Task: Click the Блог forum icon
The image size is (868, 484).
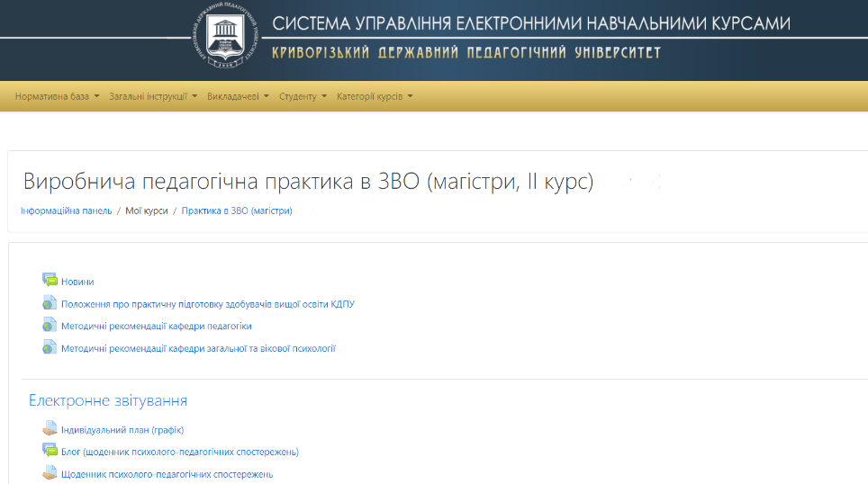Action: tap(50, 451)
